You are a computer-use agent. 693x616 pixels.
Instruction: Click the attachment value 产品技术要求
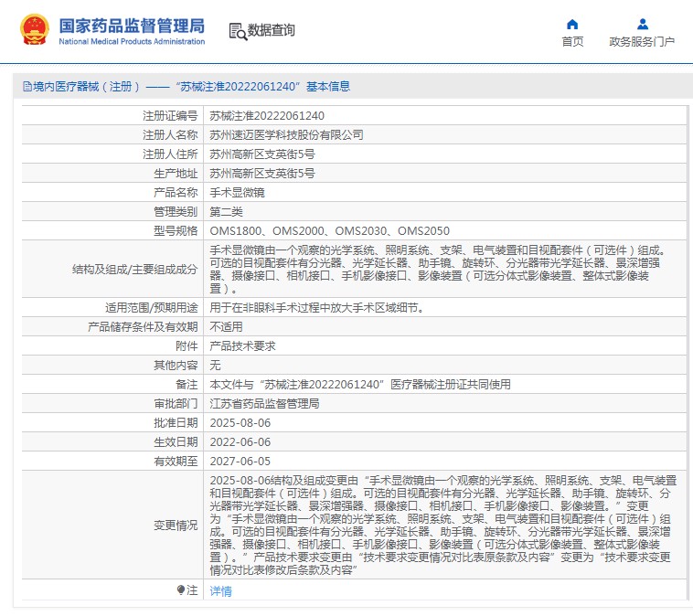pyautogui.click(x=242, y=345)
